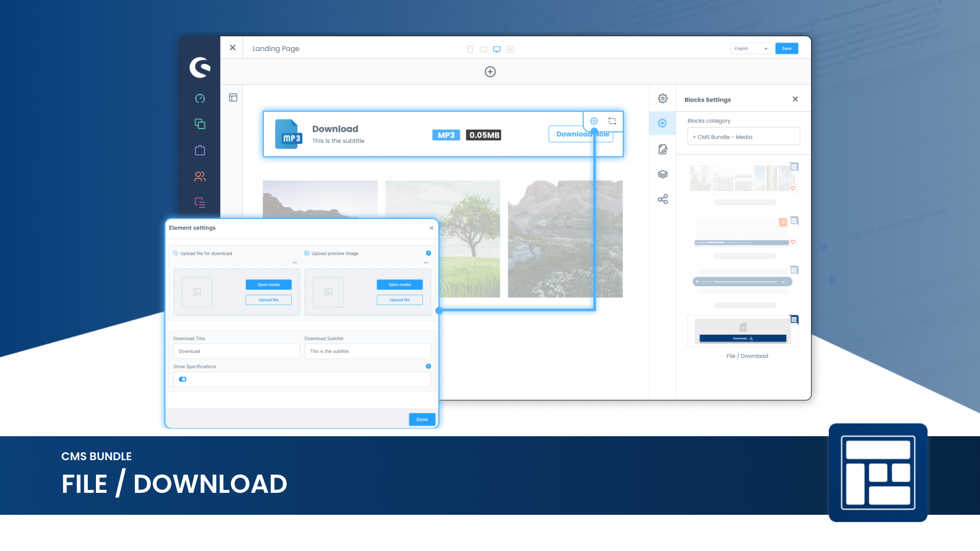Select the image gallery block thumbnail
The width and height of the screenshot is (980, 551).
[x=743, y=178]
